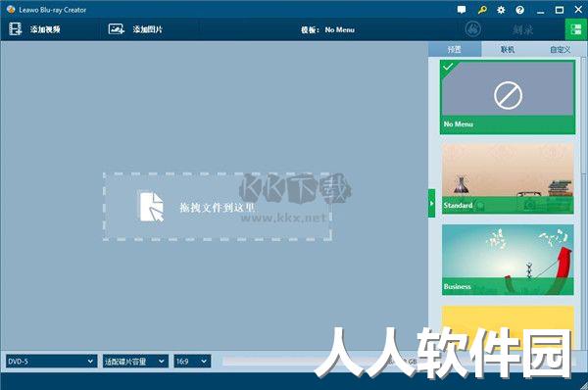Open settings with the gear icon
Screen dimensions: 588x390
click(501, 10)
